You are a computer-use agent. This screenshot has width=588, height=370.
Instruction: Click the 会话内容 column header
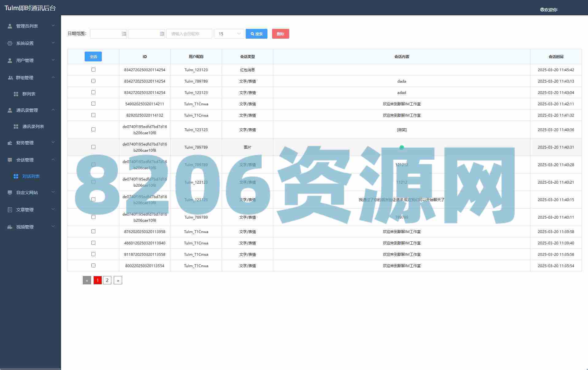402,56
